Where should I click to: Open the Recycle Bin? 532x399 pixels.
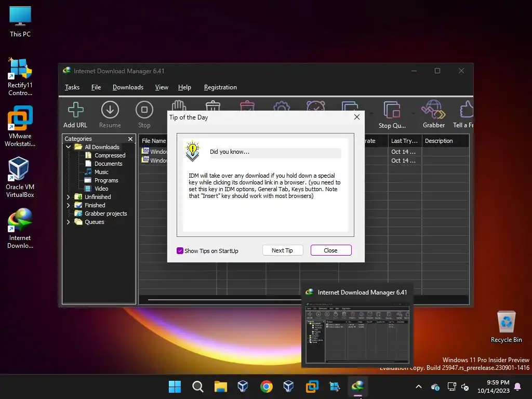(x=506, y=327)
